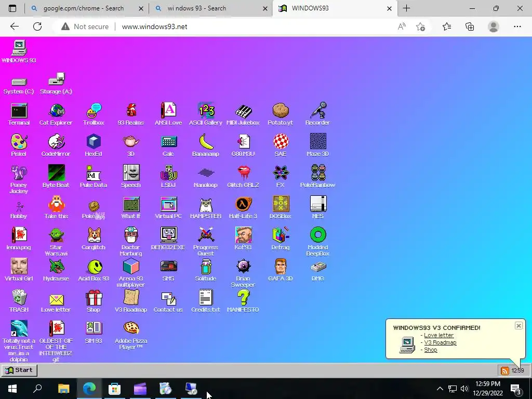Open the browser profile avatar
This screenshot has width=532, height=399.
pyautogui.click(x=494, y=26)
